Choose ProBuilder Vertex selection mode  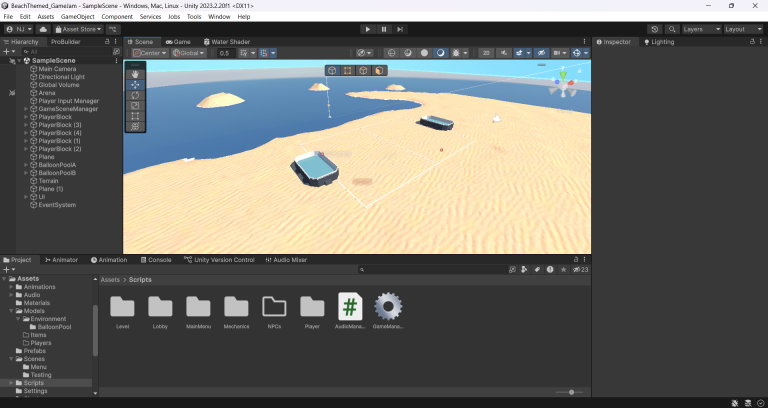coord(347,71)
